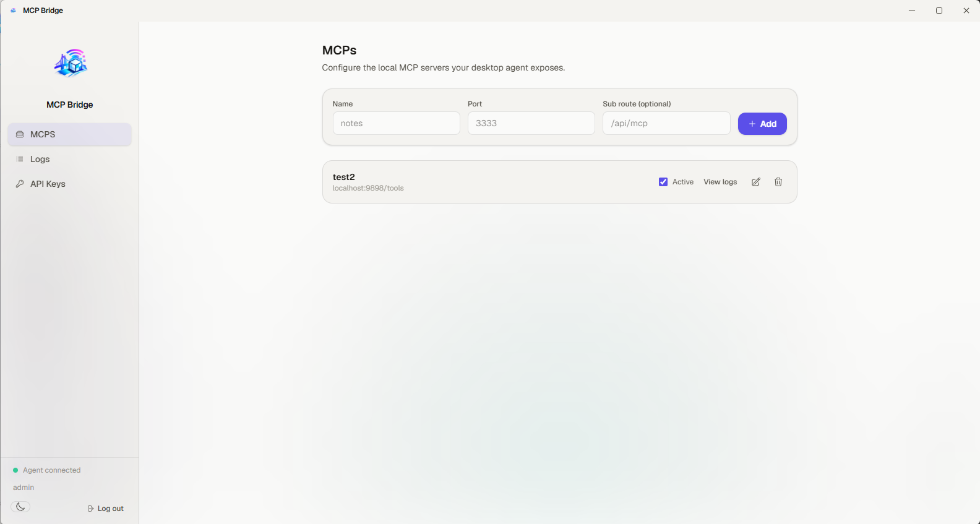Click the MCP Bridge logo image

pos(71,63)
